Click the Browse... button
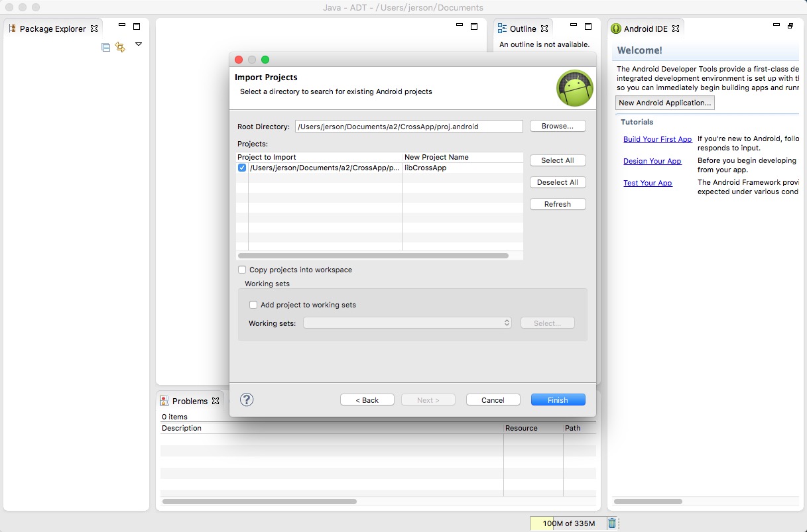 coord(558,126)
